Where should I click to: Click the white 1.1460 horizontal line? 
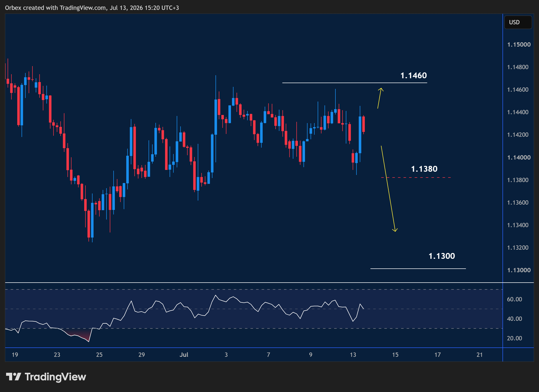coord(355,83)
